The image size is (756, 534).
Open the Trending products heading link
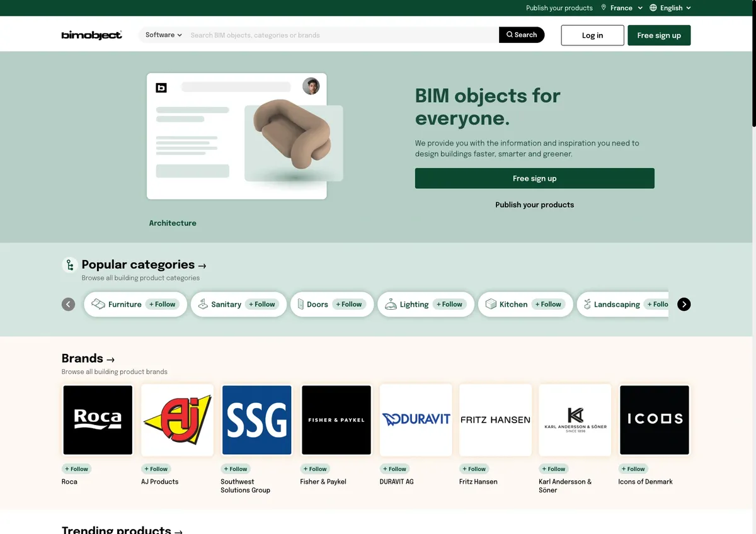[122, 530]
